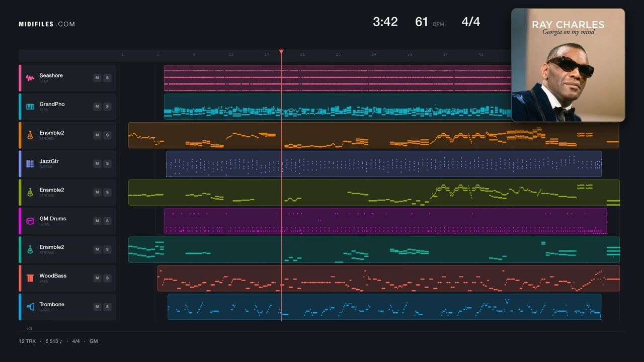644x362 pixels.
Task: Expand the +3 hidden tracks
Action: click(29, 329)
